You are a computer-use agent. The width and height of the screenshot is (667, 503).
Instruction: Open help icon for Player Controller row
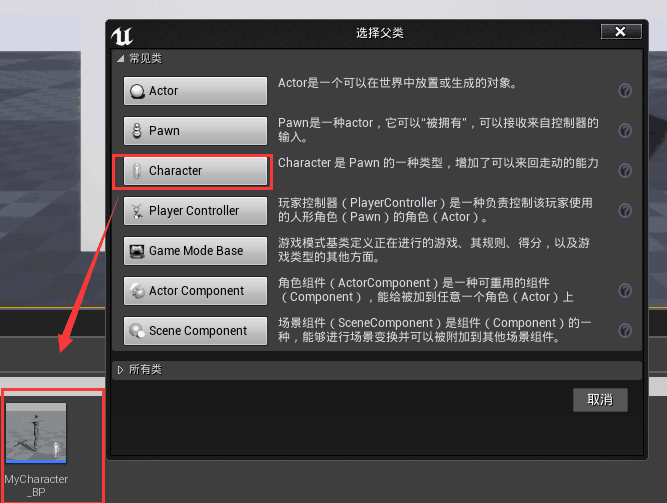click(625, 211)
